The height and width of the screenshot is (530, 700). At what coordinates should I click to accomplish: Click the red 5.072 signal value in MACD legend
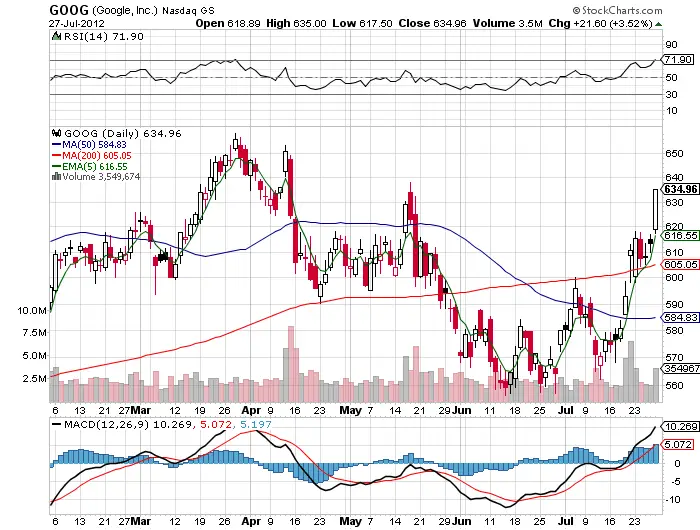tap(216, 424)
